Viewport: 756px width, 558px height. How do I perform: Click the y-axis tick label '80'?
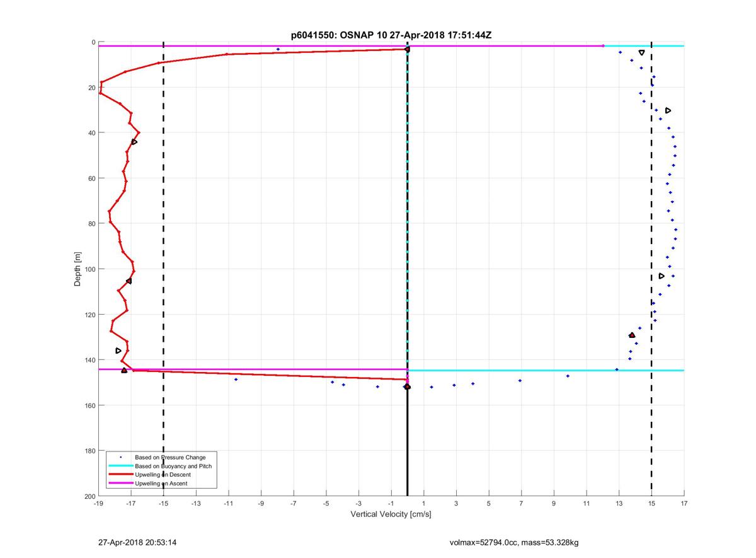tap(92, 224)
